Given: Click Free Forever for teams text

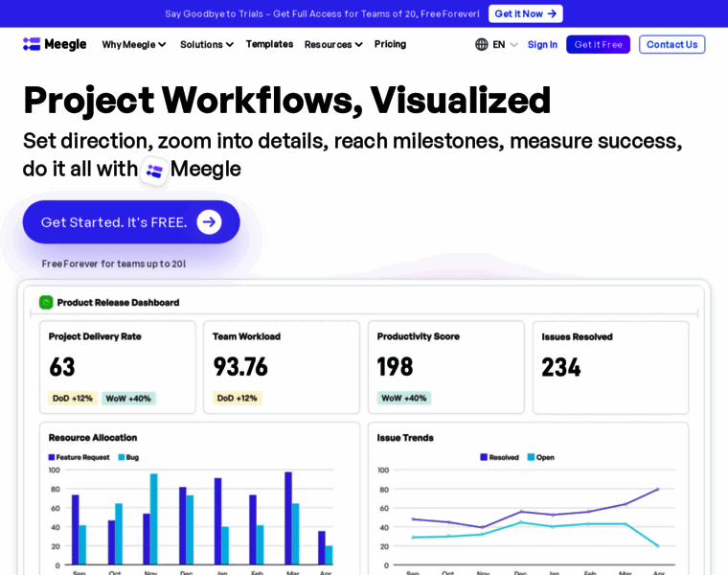Looking at the screenshot, I should pos(114,264).
